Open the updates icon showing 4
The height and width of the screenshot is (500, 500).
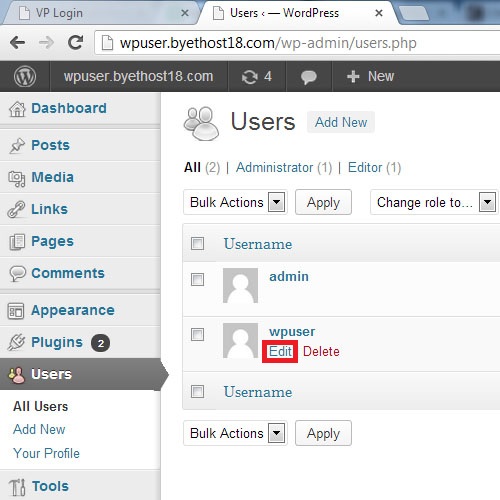pos(257,77)
